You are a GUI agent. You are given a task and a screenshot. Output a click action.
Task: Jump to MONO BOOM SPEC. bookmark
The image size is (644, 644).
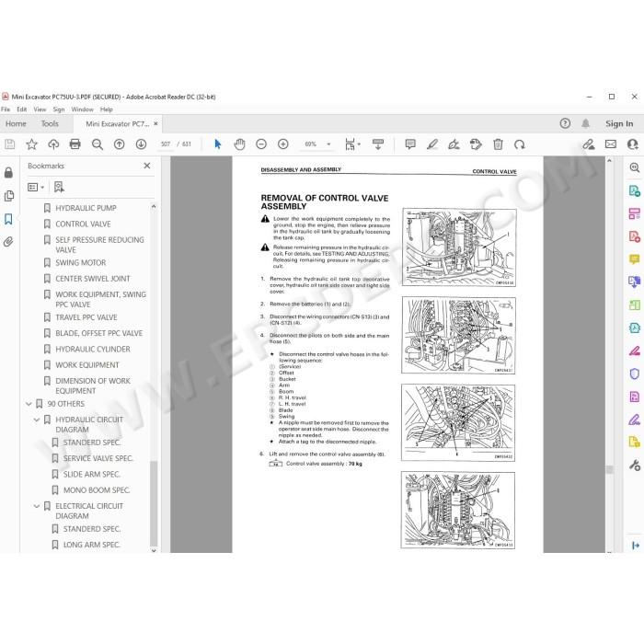(97, 490)
